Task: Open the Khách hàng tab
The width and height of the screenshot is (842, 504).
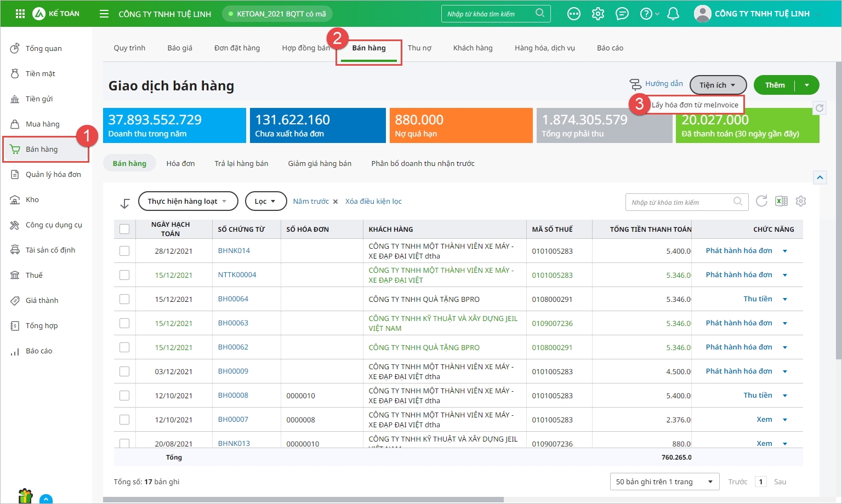Action: [473, 48]
